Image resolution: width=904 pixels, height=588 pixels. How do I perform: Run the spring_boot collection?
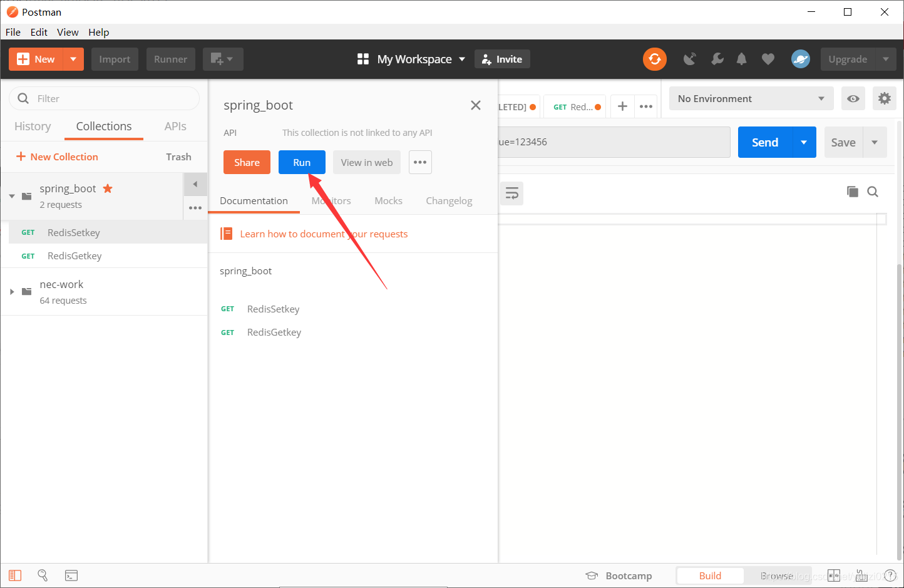(x=302, y=162)
